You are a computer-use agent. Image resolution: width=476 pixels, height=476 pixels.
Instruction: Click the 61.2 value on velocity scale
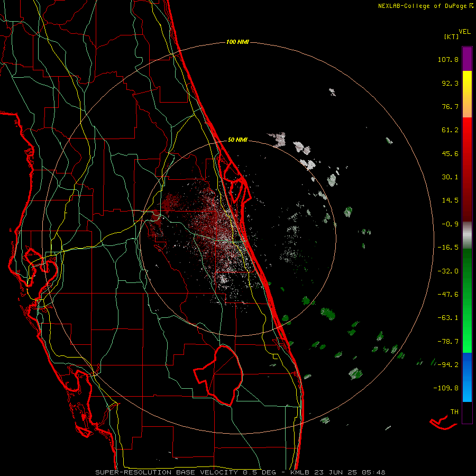point(450,130)
